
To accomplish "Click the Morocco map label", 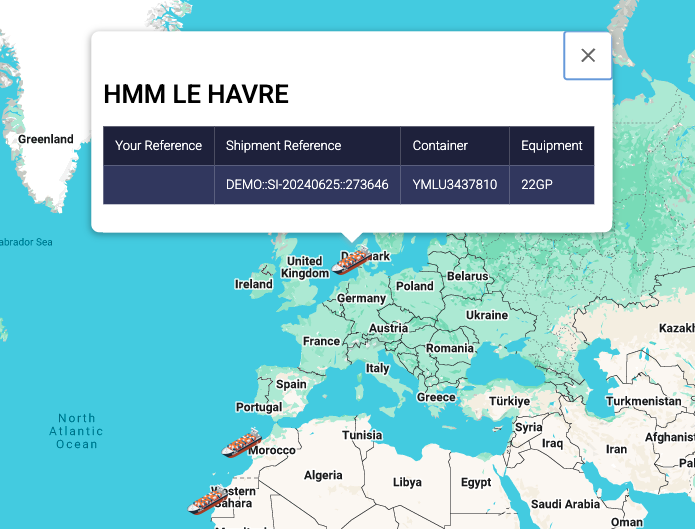I will (272, 451).
